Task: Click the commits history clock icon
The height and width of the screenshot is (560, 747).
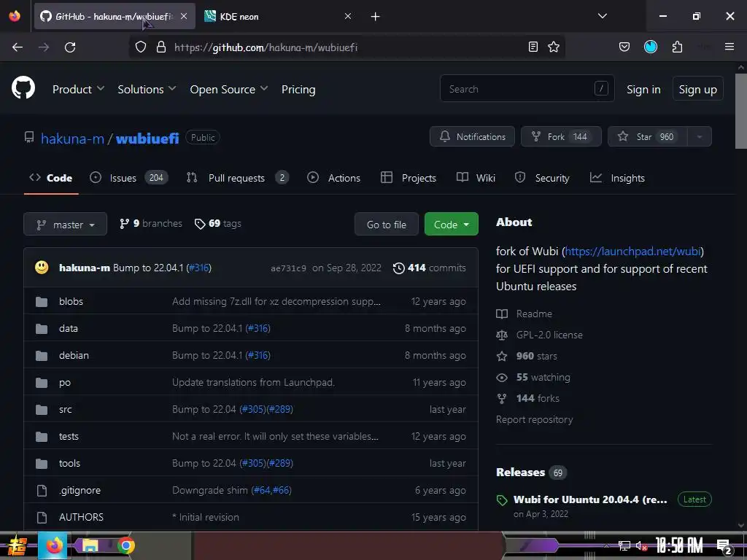Action: (399, 268)
